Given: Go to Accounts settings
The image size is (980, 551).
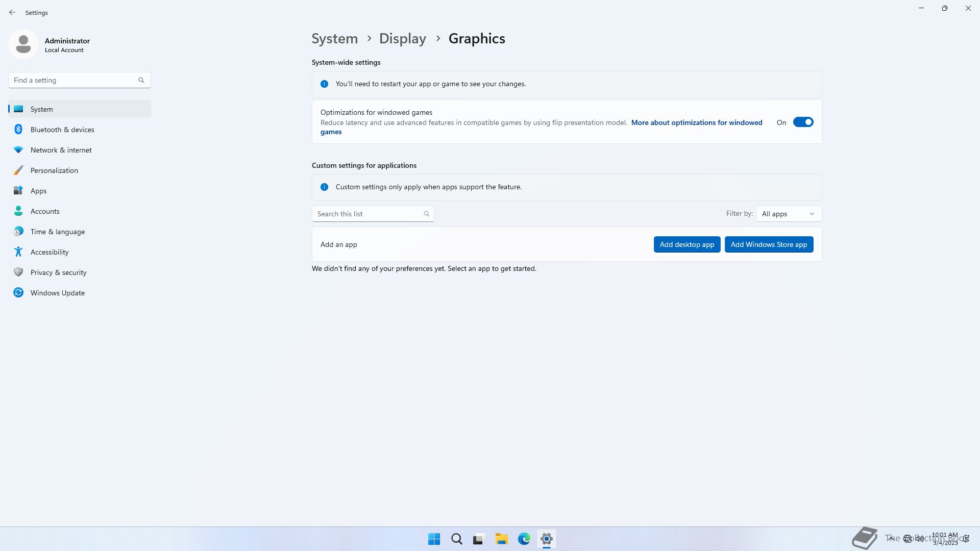Looking at the screenshot, I should pyautogui.click(x=45, y=211).
